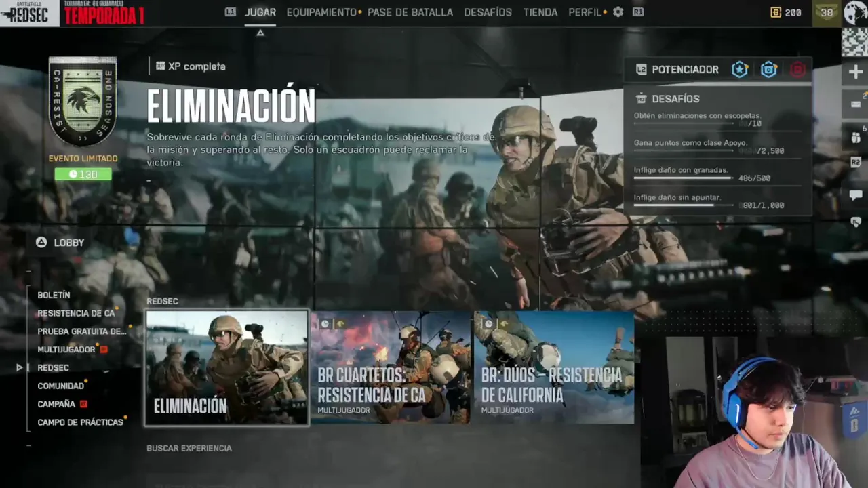Open the Tienda tab
868x488 pixels.
[x=540, y=12]
